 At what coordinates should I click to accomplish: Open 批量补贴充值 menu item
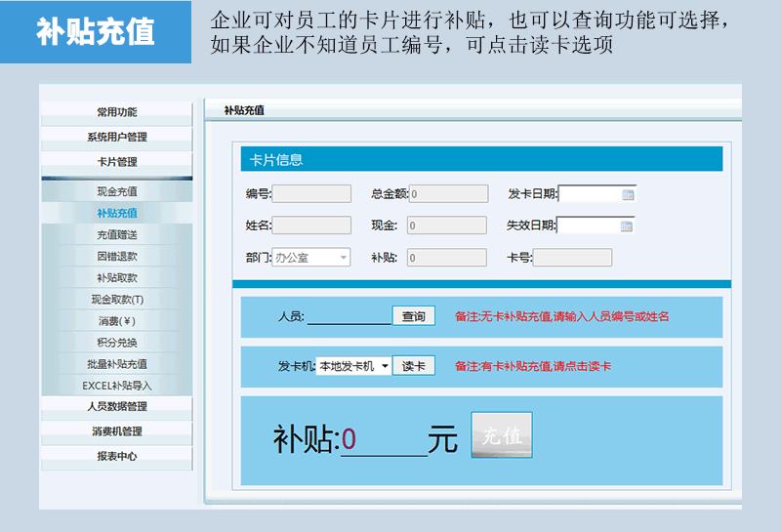point(116,363)
